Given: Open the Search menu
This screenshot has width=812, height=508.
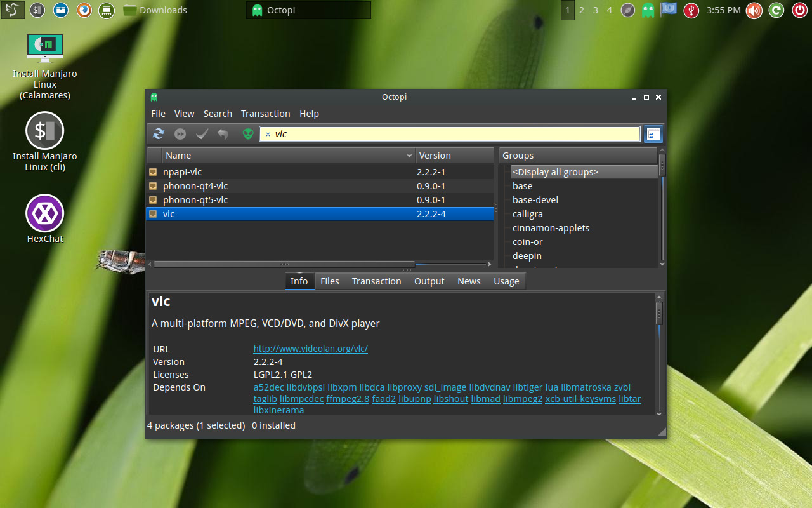Looking at the screenshot, I should coord(218,114).
